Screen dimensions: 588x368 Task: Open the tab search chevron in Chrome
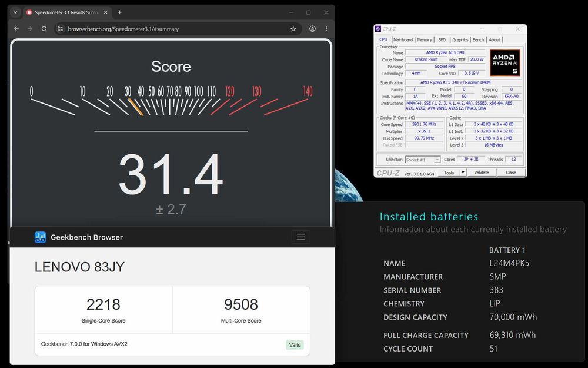point(15,12)
